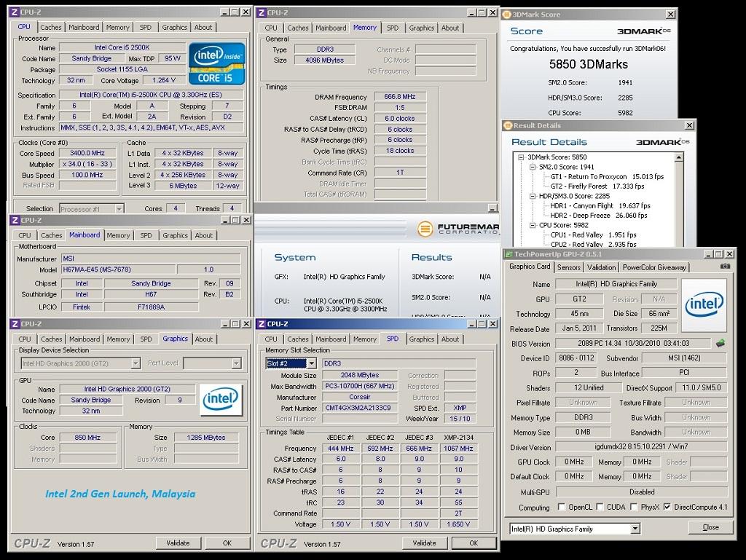The width and height of the screenshot is (746, 560).
Task: Open the Validation tab in GPU-Z
Action: click(x=601, y=267)
